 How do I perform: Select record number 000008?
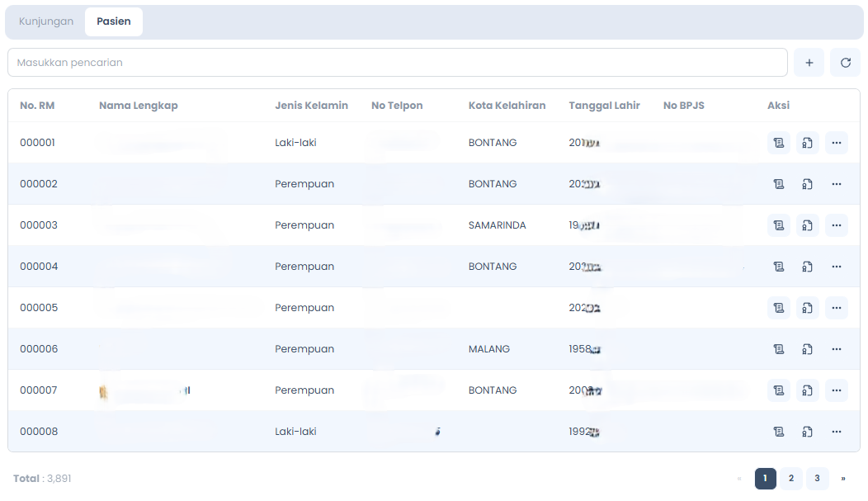39,431
